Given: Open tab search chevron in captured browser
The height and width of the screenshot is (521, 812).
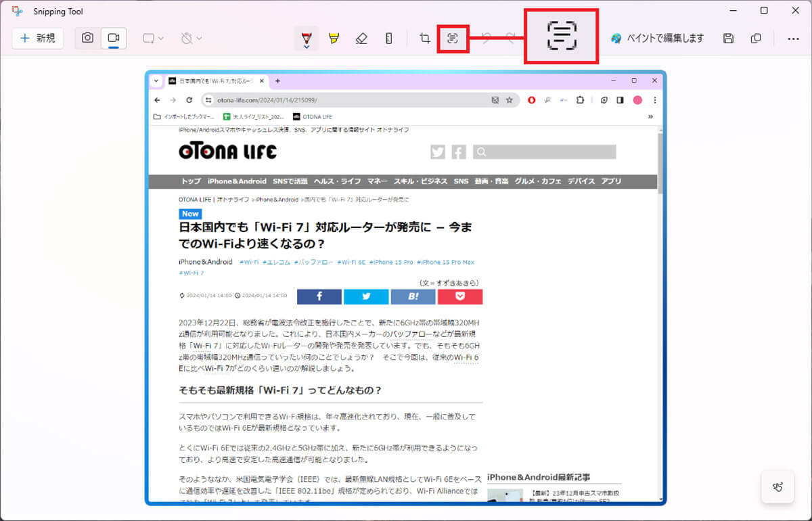Looking at the screenshot, I should tap(156, 81).
